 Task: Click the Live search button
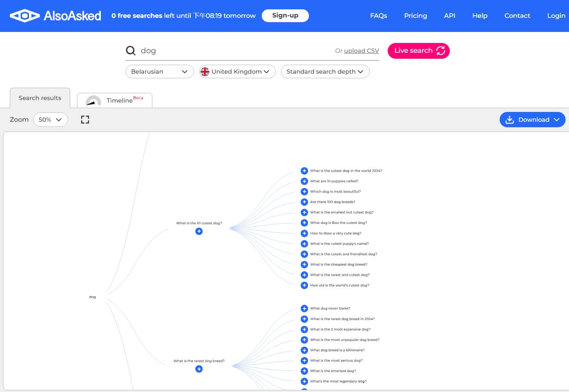(418, 51)
